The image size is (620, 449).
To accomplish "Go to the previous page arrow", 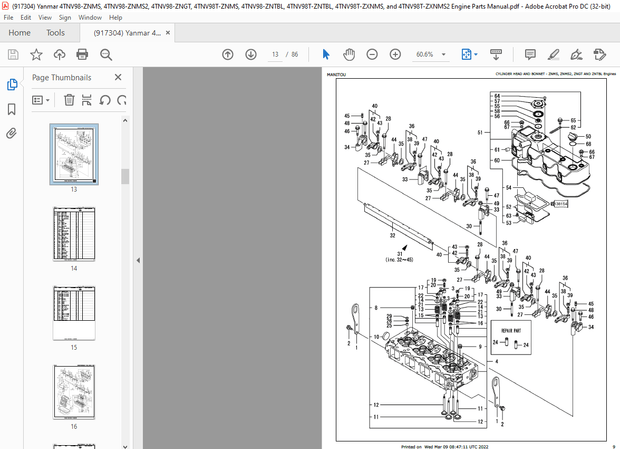I will click(228, 55).
